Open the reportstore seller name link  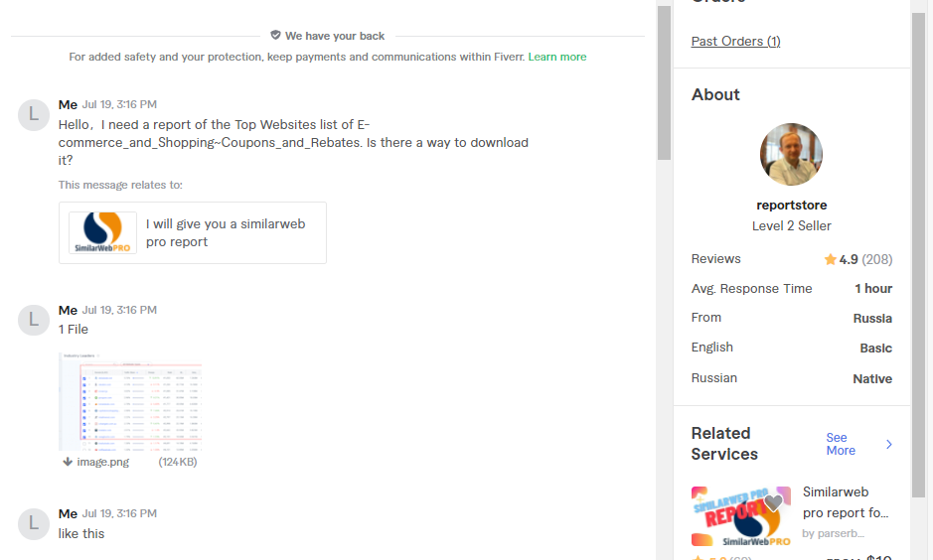[x=791, y=206]
